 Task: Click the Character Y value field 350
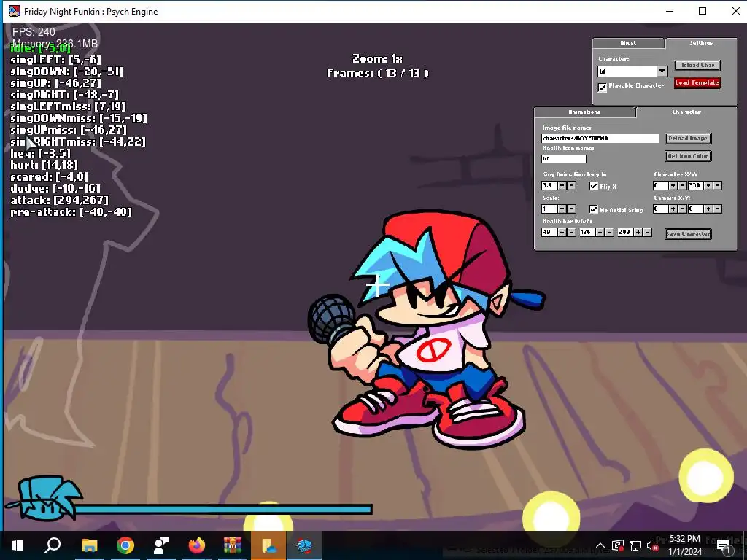pyautogui.click(x=695, y=186)
